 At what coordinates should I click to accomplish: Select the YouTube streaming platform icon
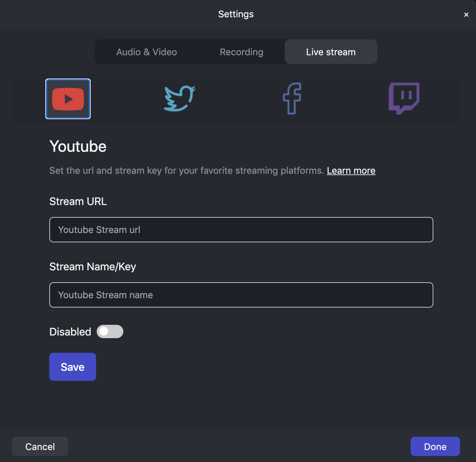tap(68, 99)
